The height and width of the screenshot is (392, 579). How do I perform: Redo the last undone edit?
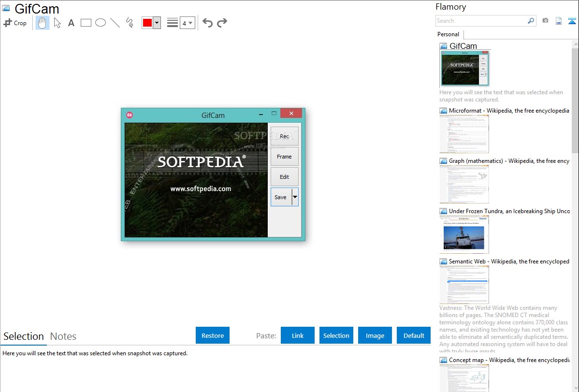coord(222,23)
